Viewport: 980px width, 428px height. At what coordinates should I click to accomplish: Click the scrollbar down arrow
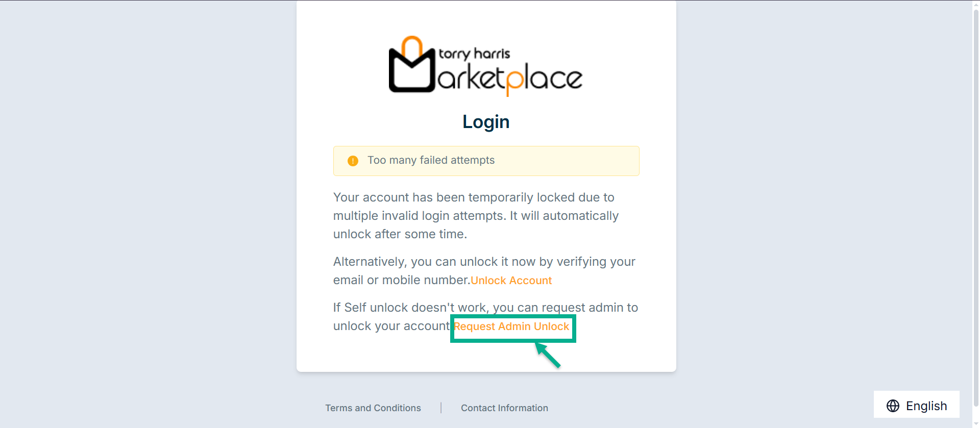coord(976,425)
